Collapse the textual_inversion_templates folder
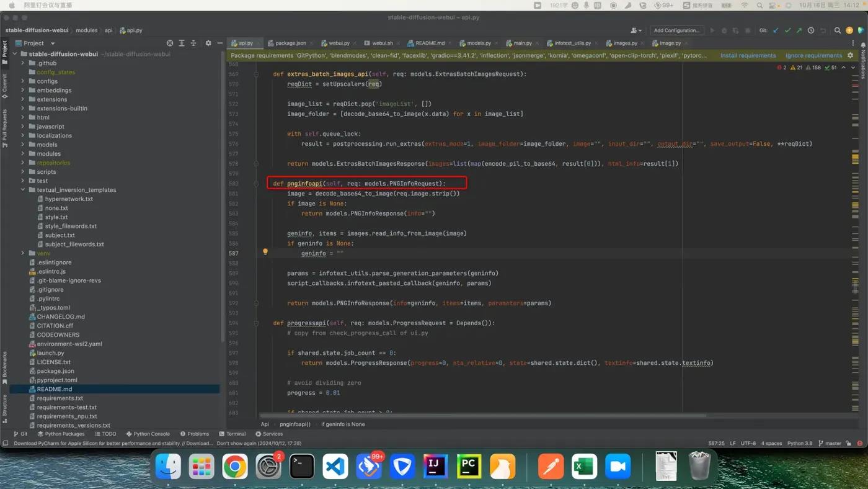868x489 pixels. point(23,190)
